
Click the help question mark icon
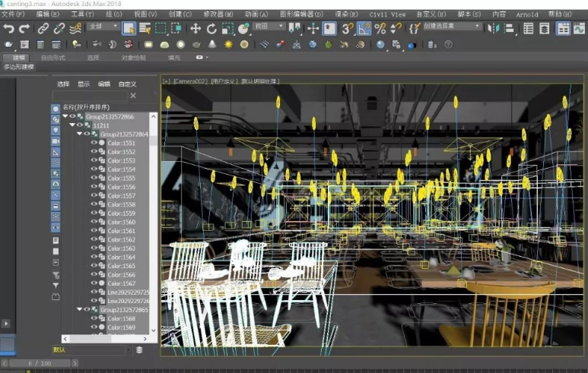coord(448,45)
